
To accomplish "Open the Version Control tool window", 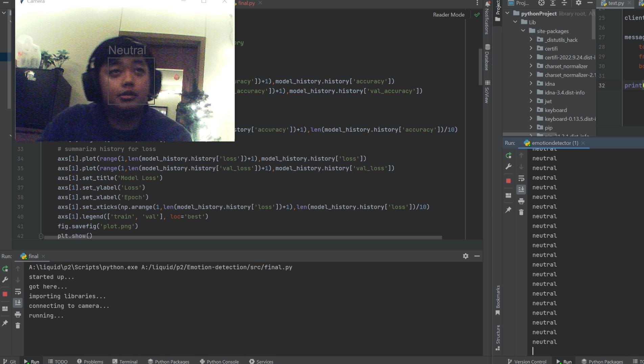I will click(527, 361).
